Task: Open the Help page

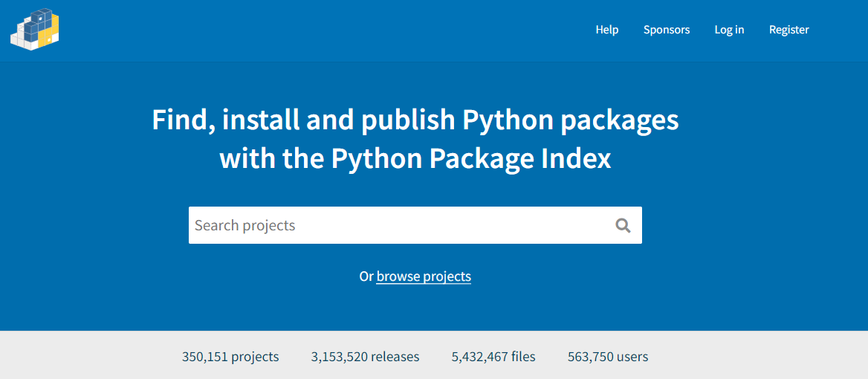Action: point(606,30)
